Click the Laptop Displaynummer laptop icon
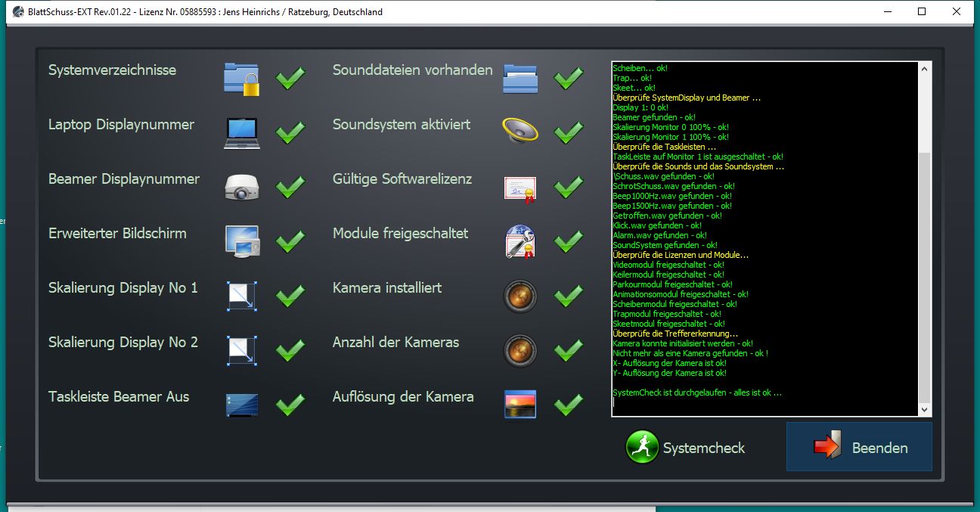The image size is (980, 512). pos(242,132)
